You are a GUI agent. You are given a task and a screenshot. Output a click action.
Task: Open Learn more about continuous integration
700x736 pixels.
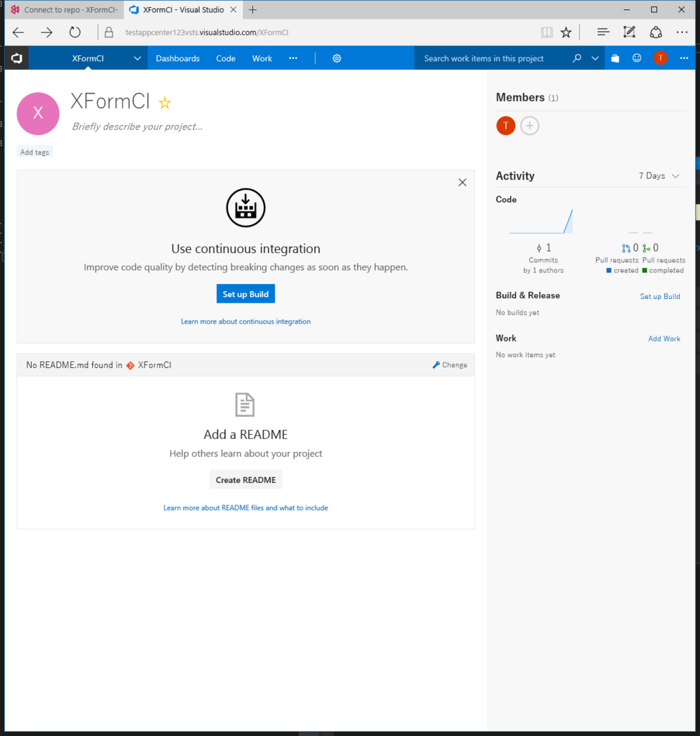pyautogui.click(x=246, y=321)
